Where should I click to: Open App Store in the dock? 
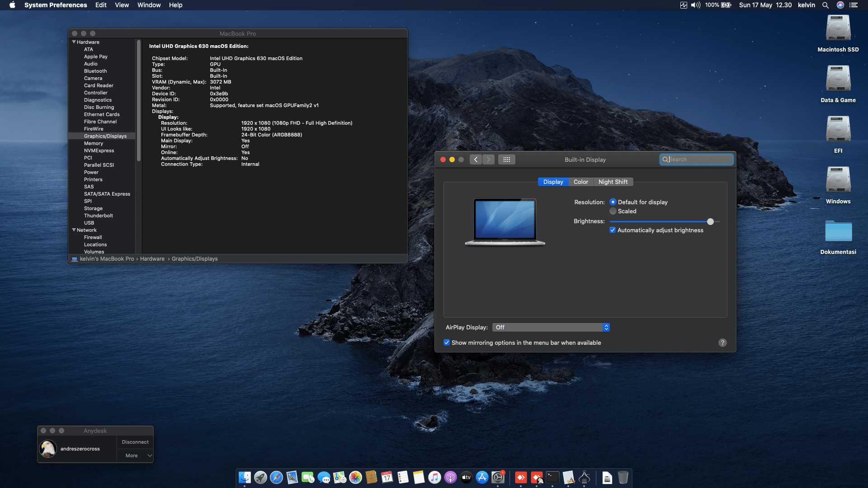tap(482, 478)
